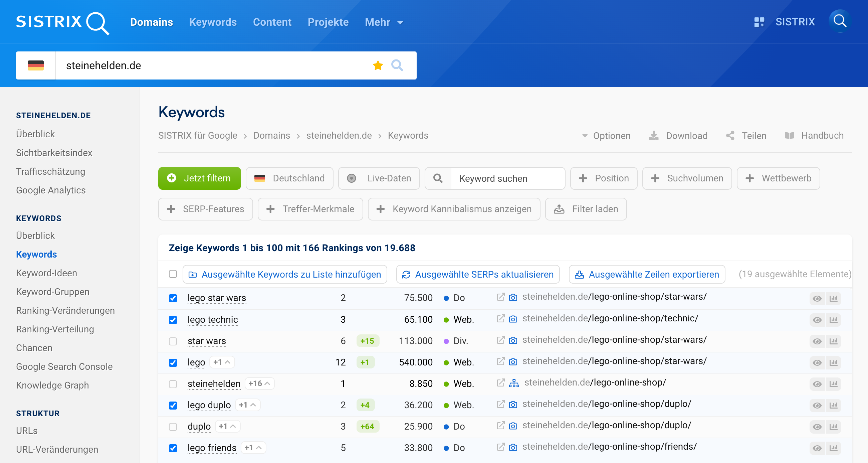Toggle eye visibility for lego duplo row
The width and height of the screenshot is (868, 463).
coord(817,405)
